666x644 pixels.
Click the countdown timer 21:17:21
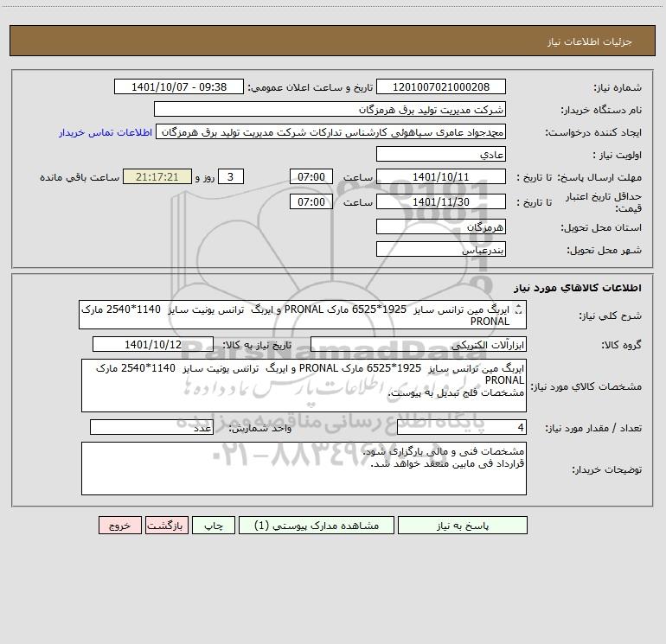(x=157, y=176)
